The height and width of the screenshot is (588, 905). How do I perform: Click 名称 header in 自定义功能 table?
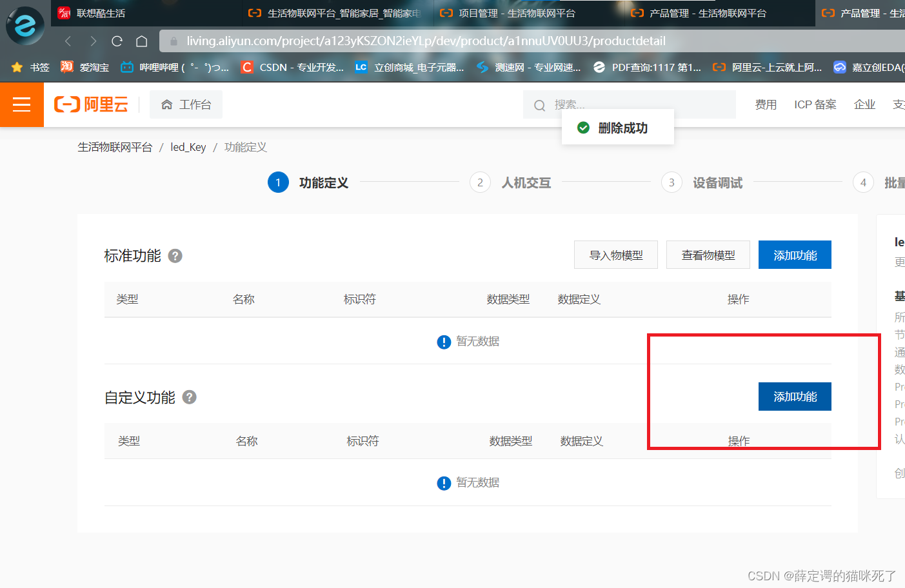coord(246,441)
